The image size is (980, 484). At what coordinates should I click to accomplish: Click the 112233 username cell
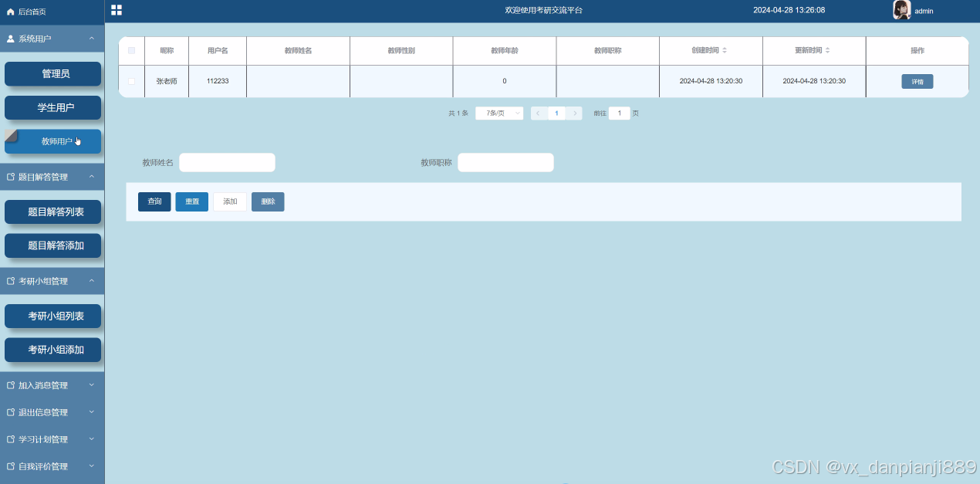(x=217, y=81)
